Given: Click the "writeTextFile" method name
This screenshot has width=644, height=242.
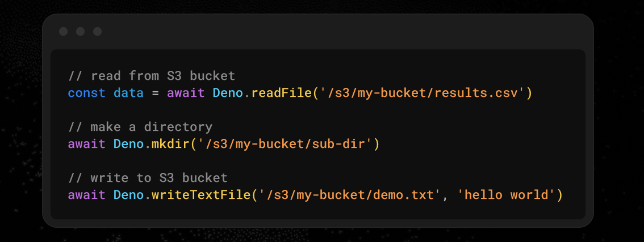Looking at the screenshot, I should (201, 195).
